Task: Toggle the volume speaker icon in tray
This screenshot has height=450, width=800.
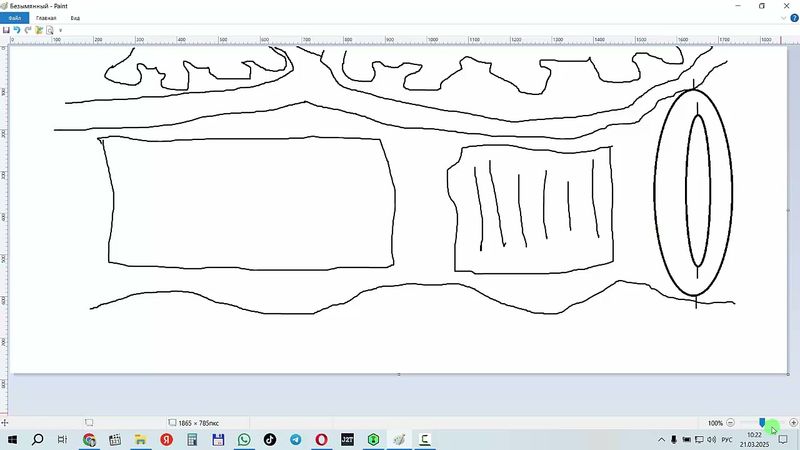Action: 709,439
